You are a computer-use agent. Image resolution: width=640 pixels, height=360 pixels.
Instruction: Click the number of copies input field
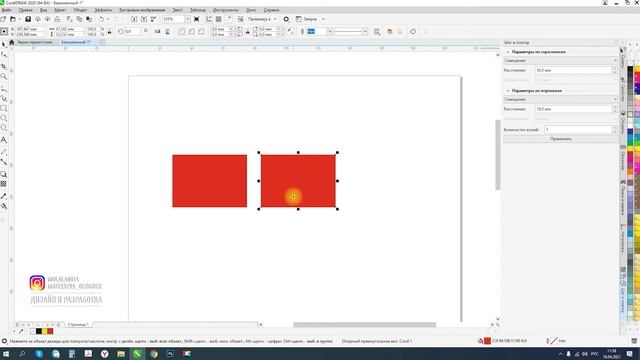[x=578, y=129]
